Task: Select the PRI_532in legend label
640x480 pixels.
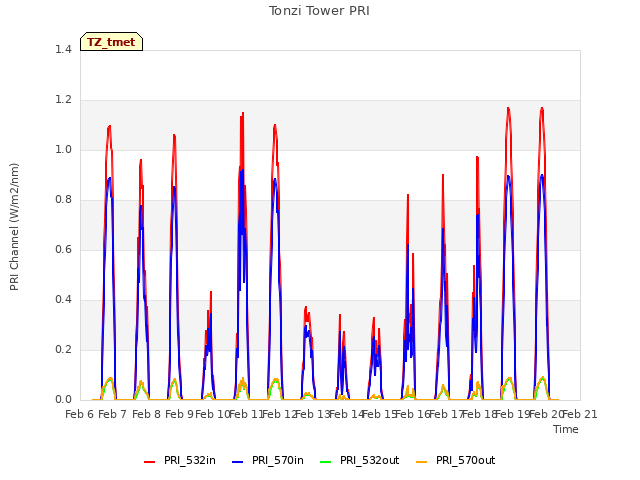Action: point(190,460)
